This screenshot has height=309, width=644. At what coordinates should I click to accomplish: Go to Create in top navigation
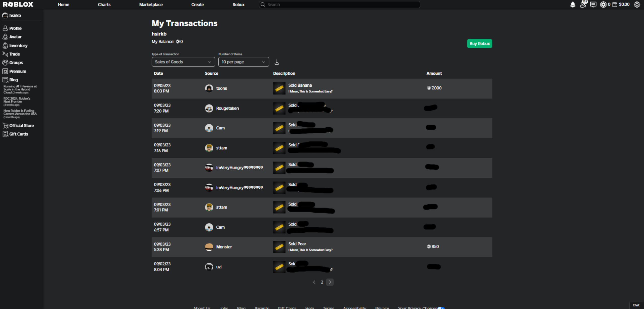click(197, 5)
